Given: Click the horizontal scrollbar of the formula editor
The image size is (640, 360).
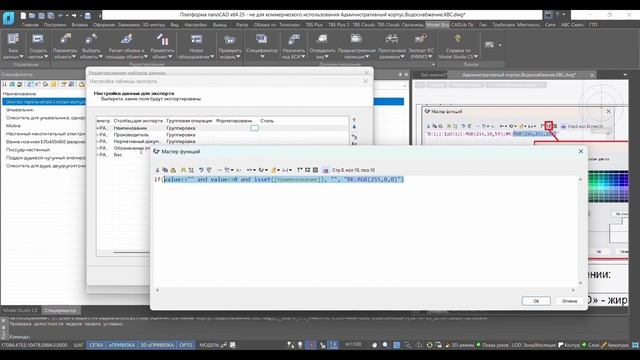Looking at the screenshot, I should [365, 290].
